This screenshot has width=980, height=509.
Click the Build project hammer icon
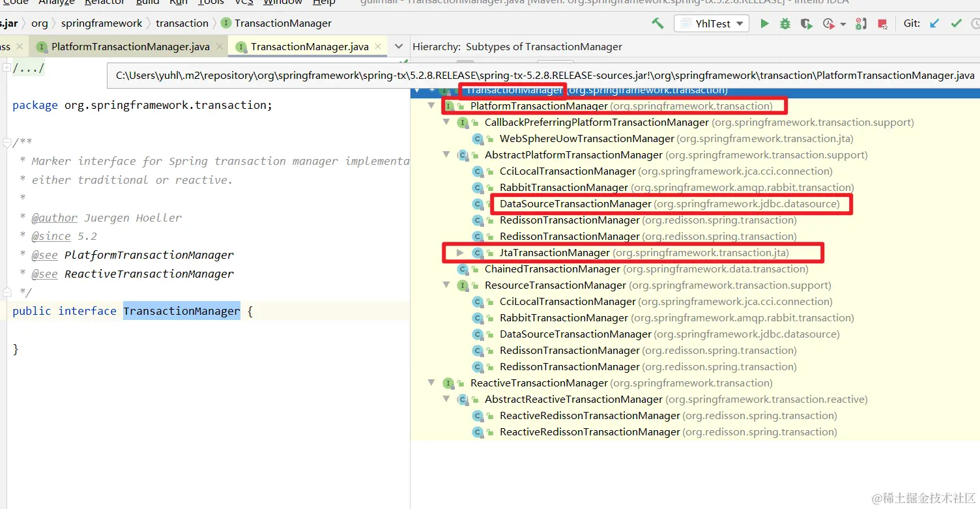pyautogui.click(x=657, y=23)
